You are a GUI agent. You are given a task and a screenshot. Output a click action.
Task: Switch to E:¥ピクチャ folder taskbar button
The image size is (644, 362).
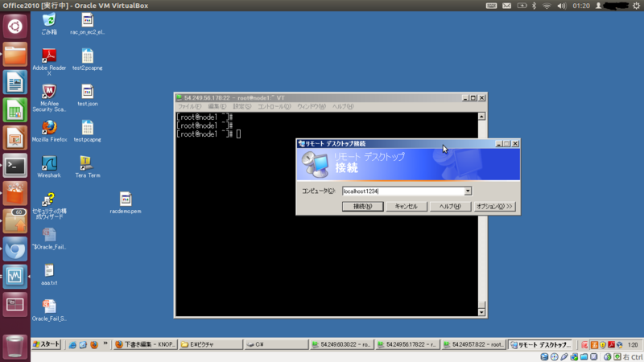[211, 345]
